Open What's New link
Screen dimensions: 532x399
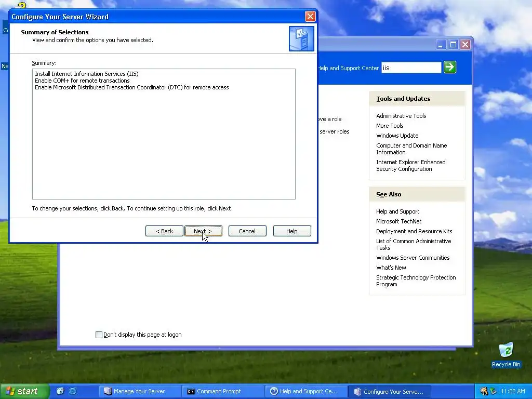click(x=391, y=268)
